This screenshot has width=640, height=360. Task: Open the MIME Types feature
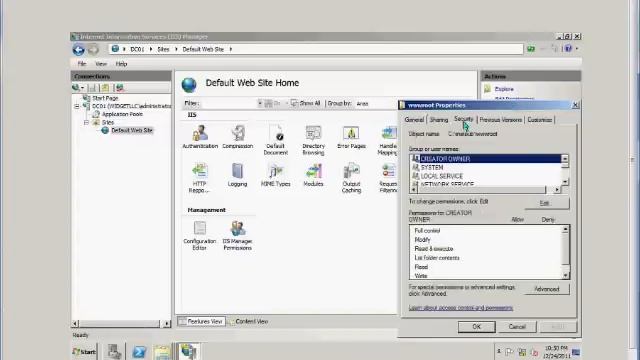tap(276, 175)
